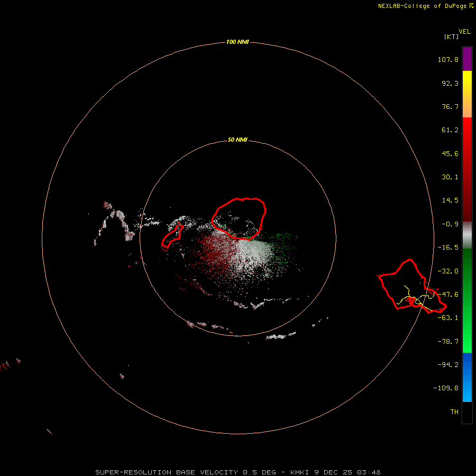Click the -78.7 velocity scale value
476x476 pixels.
click(x=448, y=342)
